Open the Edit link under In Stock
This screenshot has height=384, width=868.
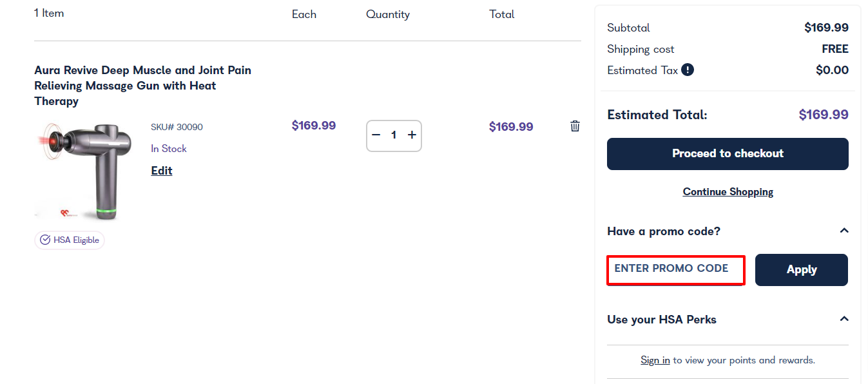(x=162, y=171)
